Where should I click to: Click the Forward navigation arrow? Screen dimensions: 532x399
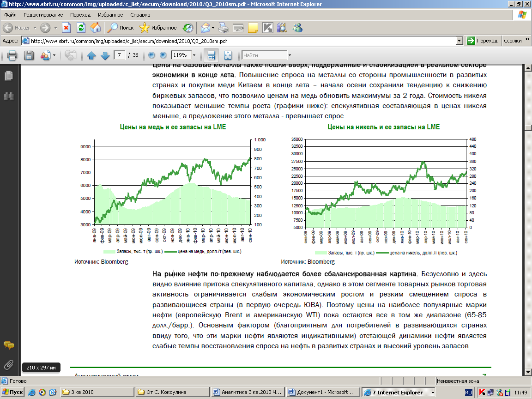[x=45, y=28]
